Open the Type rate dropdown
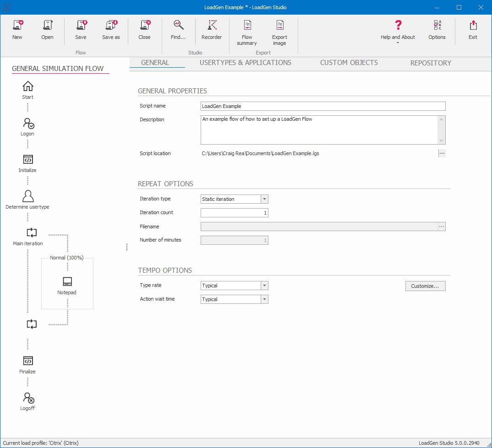The width and height of the screenshot is (492, 448). 264,286
